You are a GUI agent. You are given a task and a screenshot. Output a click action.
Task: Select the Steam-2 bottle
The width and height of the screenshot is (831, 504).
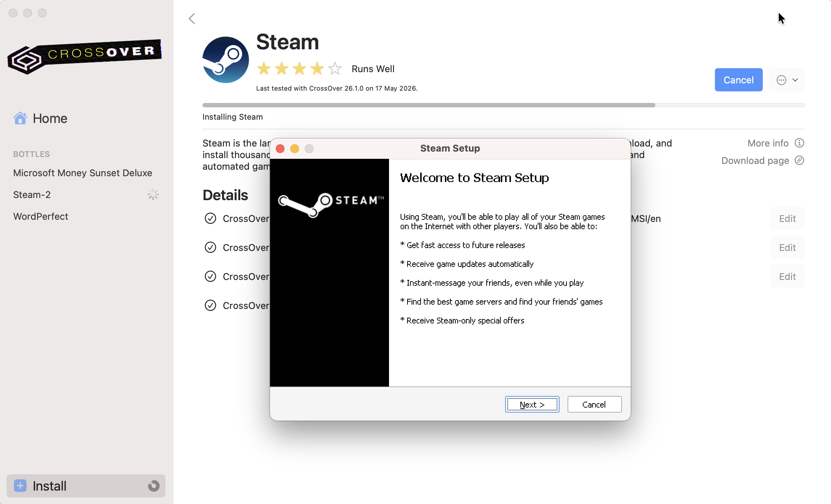point(32,195)
